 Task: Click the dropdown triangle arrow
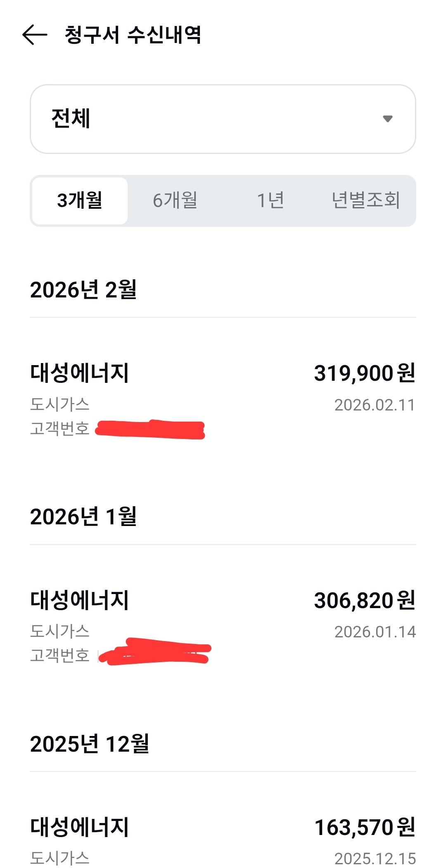387,119
